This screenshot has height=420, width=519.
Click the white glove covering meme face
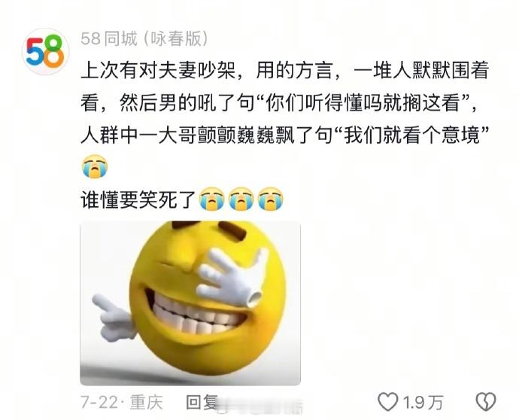click(232, 276)
